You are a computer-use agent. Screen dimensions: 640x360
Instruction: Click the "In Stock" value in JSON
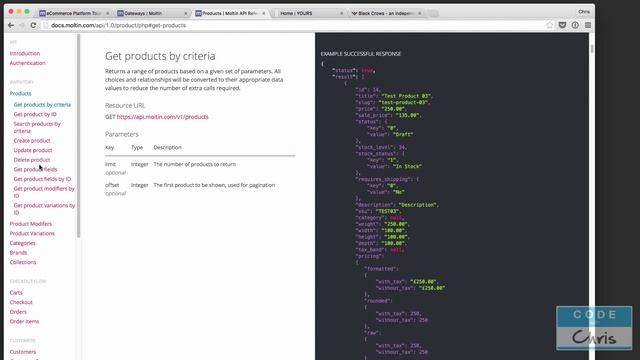coord(407,167)
